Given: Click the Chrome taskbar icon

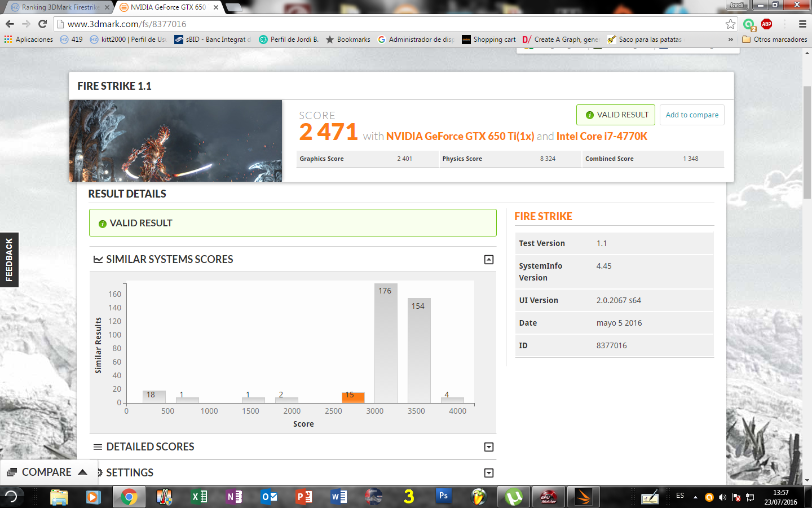Looking at the screenshot, I should pyautogui.click(x=129, y=497).
